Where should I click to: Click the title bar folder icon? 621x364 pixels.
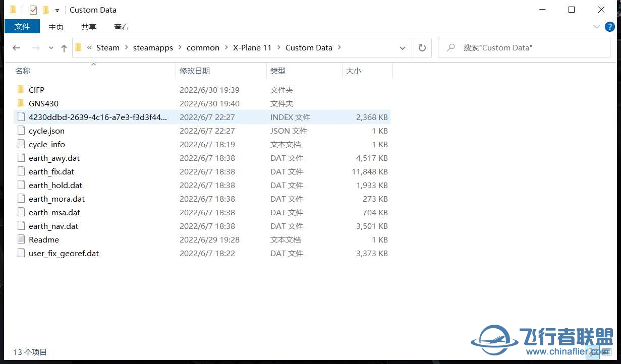tap(13, 10)
